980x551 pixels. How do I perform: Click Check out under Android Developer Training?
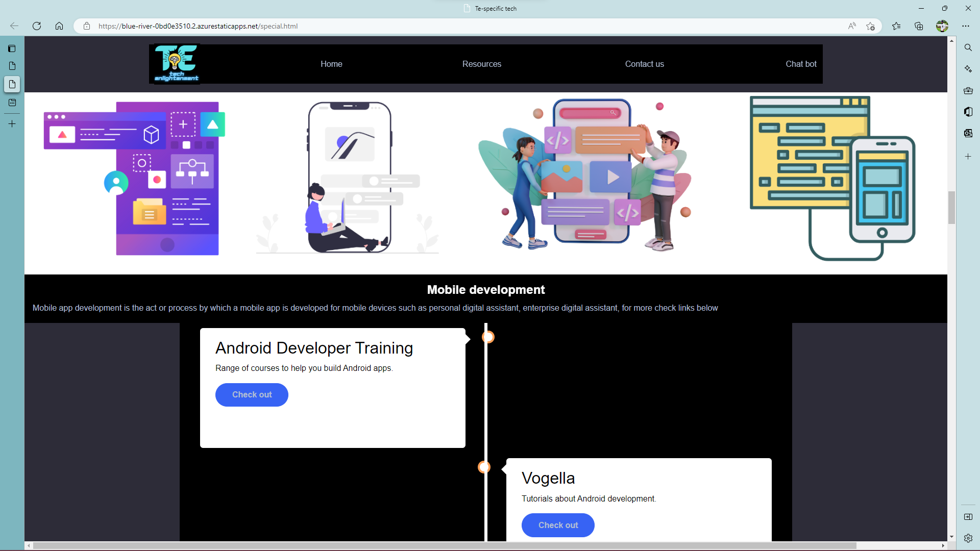click(252, 394)
